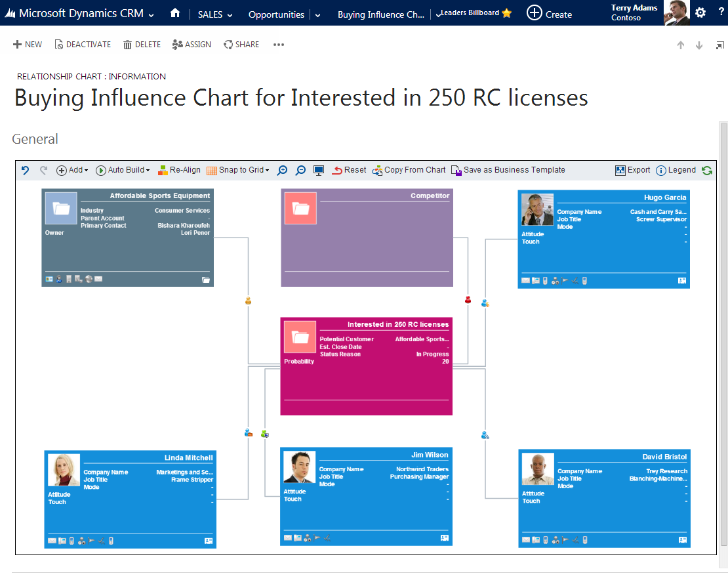Click NEW in the command bar
The image size is (728, 586).
click(28, 45)
